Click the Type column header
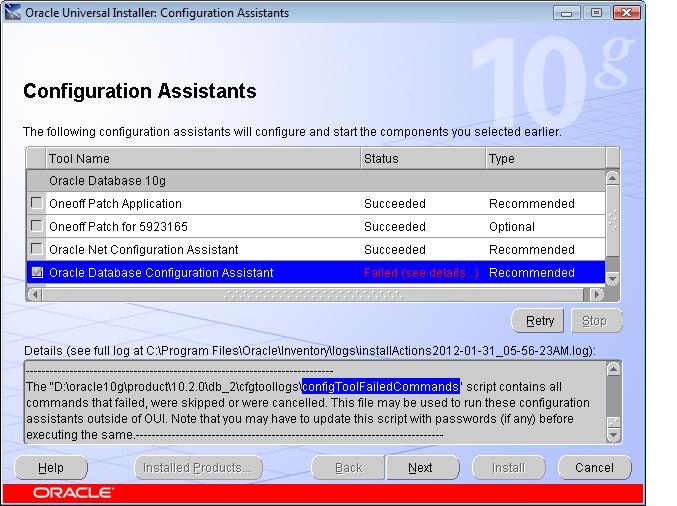 tap(546, 158)
